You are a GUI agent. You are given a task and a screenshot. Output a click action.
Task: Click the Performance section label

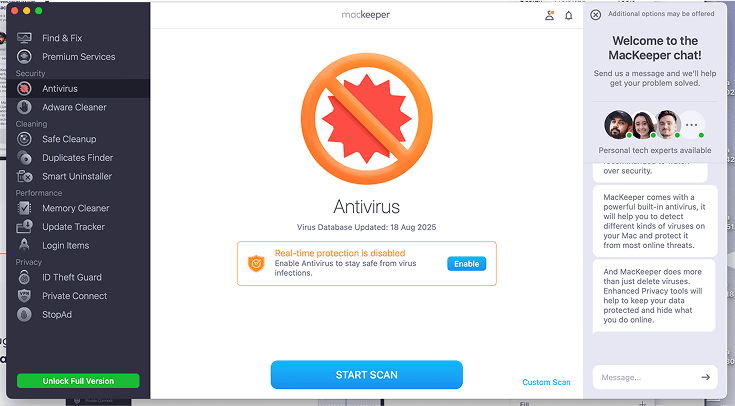[x=39, y=193]
